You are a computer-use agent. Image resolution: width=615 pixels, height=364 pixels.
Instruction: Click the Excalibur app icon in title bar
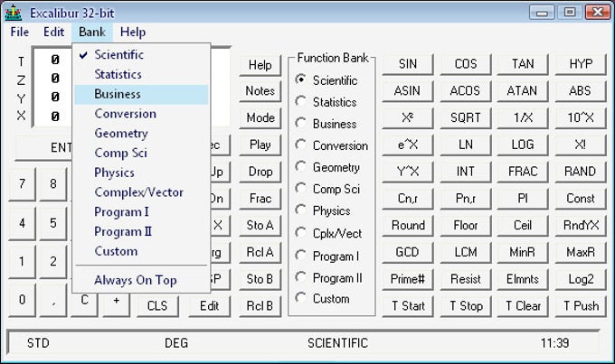13,13
